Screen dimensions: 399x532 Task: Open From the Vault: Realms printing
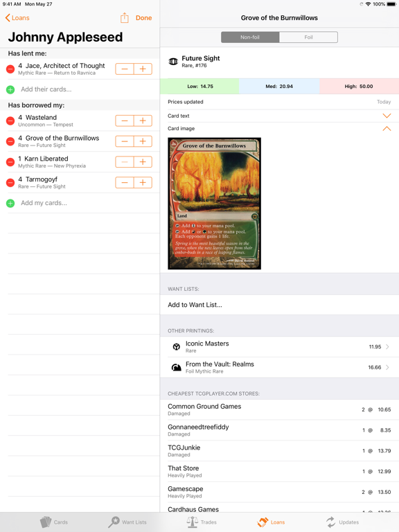coord(279,367)
